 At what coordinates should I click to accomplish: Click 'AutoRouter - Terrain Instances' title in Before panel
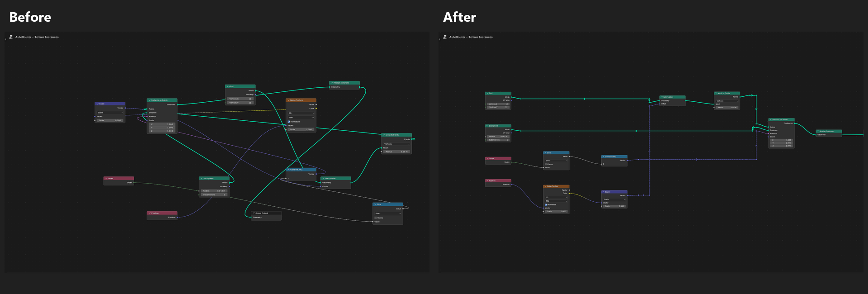pos(37,37)
